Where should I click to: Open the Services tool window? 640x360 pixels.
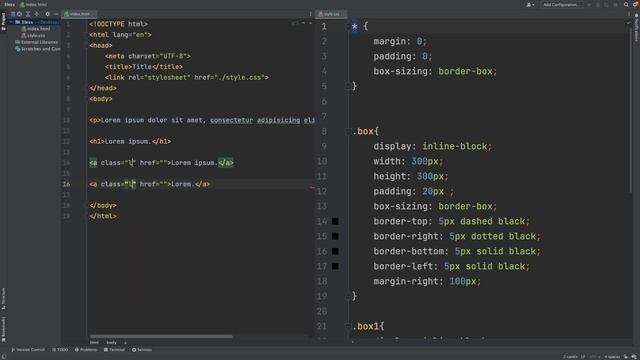(142, 350)
